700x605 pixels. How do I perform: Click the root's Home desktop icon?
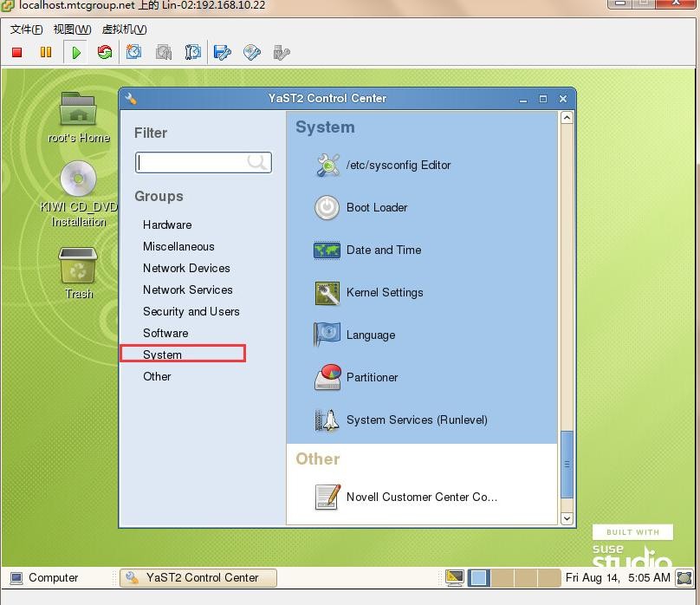click(79, 117)
